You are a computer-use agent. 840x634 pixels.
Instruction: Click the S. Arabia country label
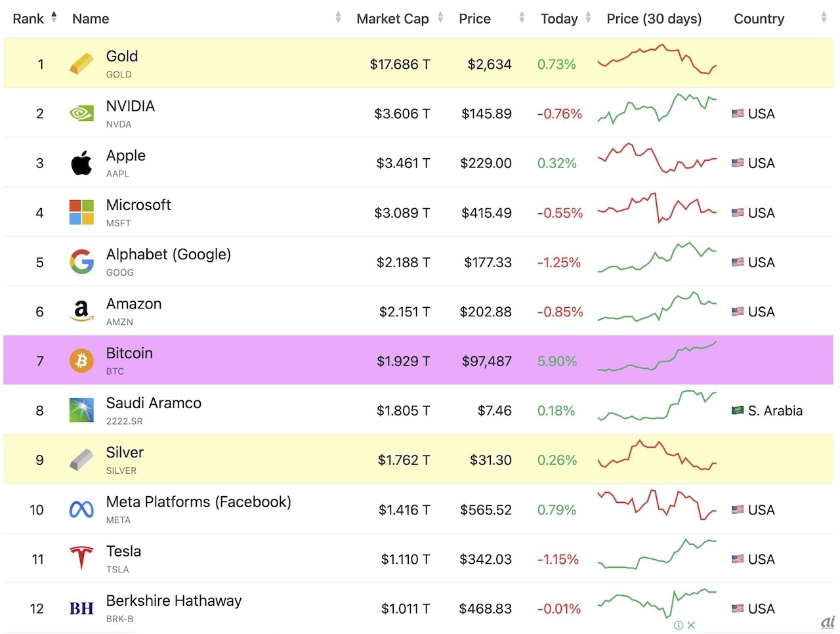click(775, 411)
